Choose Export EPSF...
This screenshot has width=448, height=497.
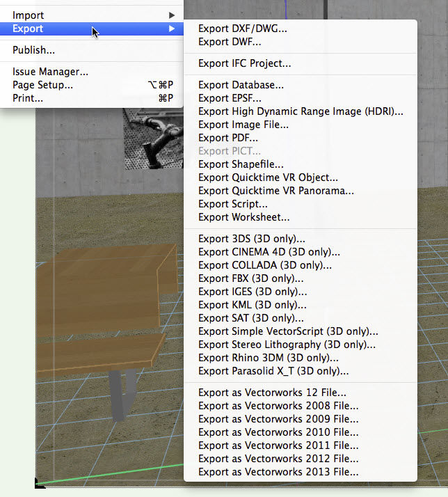pos(301,98)
